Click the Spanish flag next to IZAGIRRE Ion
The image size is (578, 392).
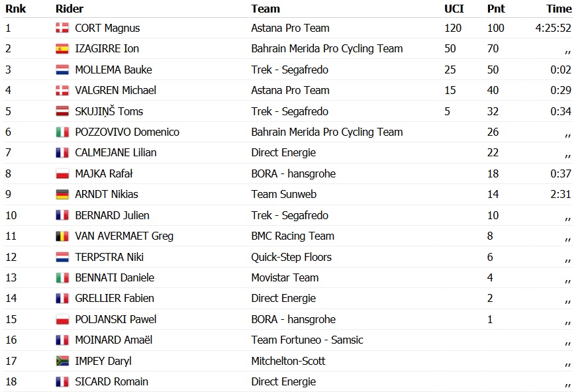62,49
